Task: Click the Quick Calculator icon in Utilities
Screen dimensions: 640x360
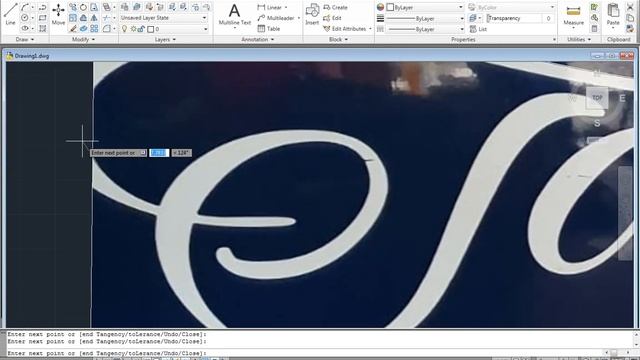Action: pos(594,29)
